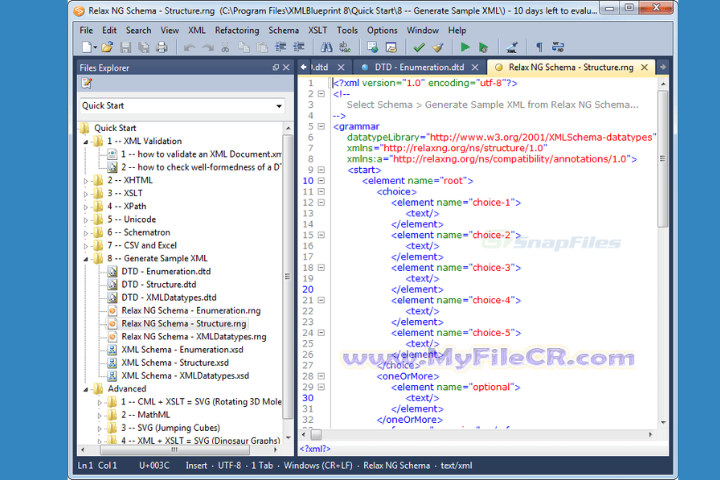Expand the '2 -- MathML' folder
This screenshot has width=720, height=480.
click(99, 416)
